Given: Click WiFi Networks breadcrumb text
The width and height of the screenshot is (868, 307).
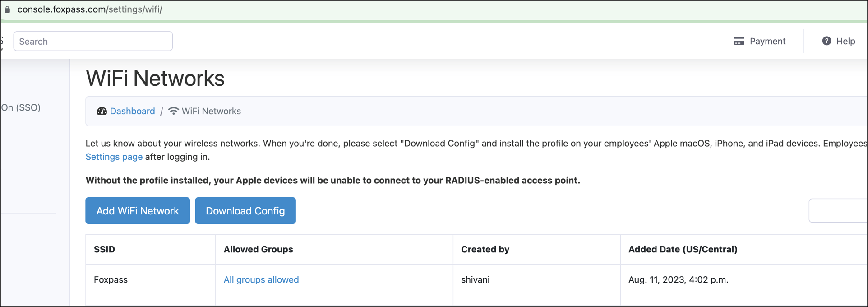Looking at the screenshot, I should pyautogui.click(x=211, y=111).
